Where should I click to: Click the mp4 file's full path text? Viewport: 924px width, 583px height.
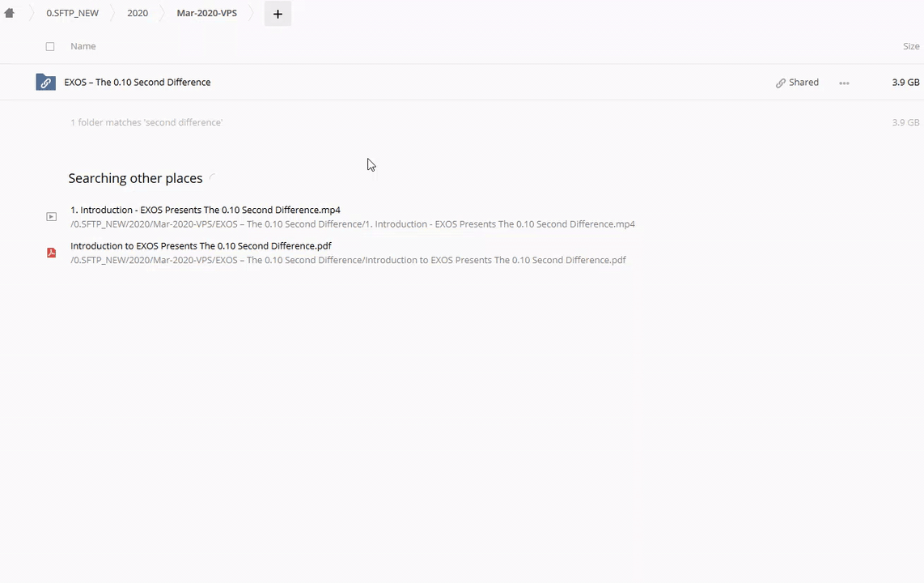pyautogui.click(x=352, y=224)
